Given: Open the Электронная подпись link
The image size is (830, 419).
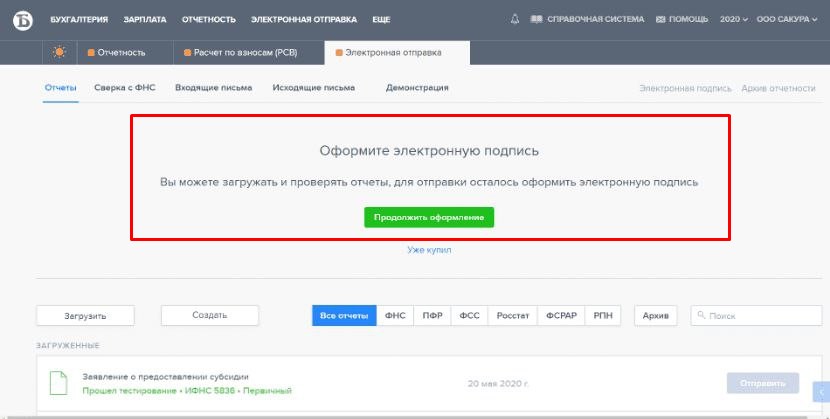Looking at the screenshot, I should 685,88.
